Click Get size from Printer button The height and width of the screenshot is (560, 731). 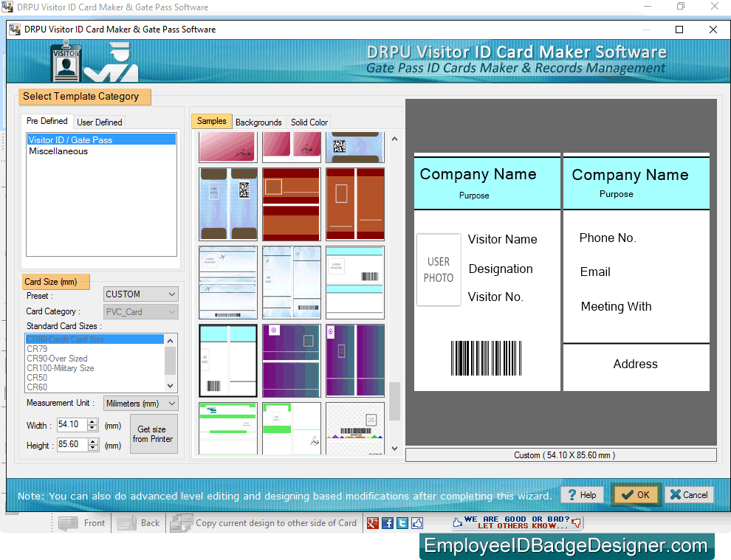(154, 434)
